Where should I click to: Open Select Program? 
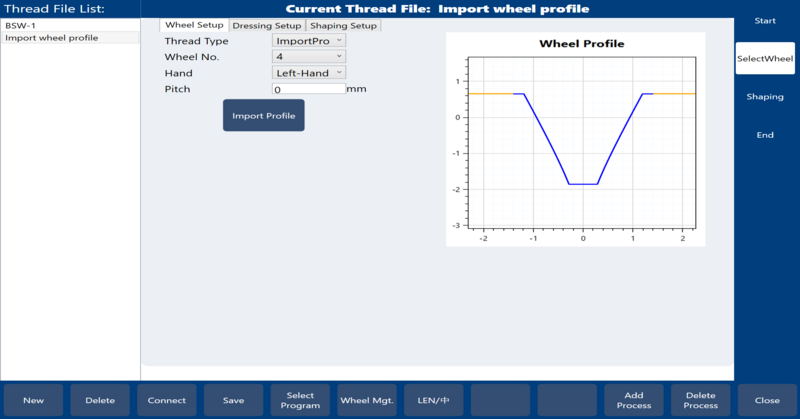click(x=300, y=400)
